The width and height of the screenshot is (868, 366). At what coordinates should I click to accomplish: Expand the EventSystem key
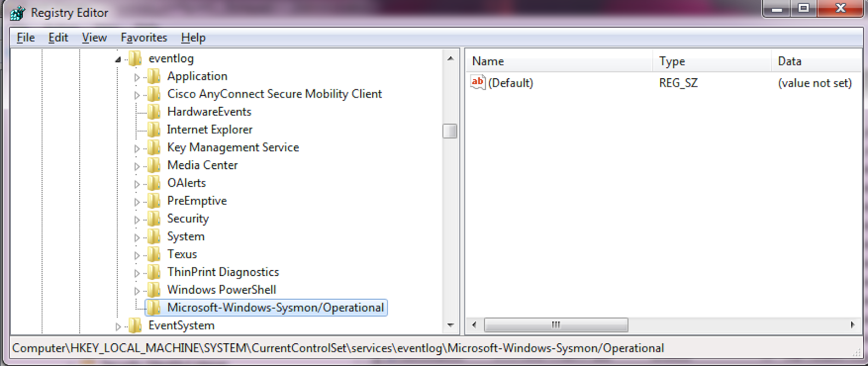pos(118,326)
